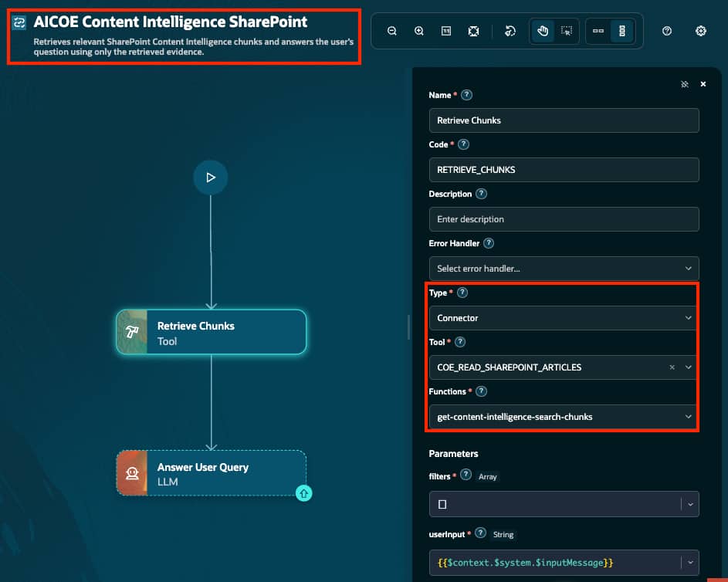This screenshot has width=728, height=582.
Task: Zoom out the workflow canvas
Action: tap(392, 31)
